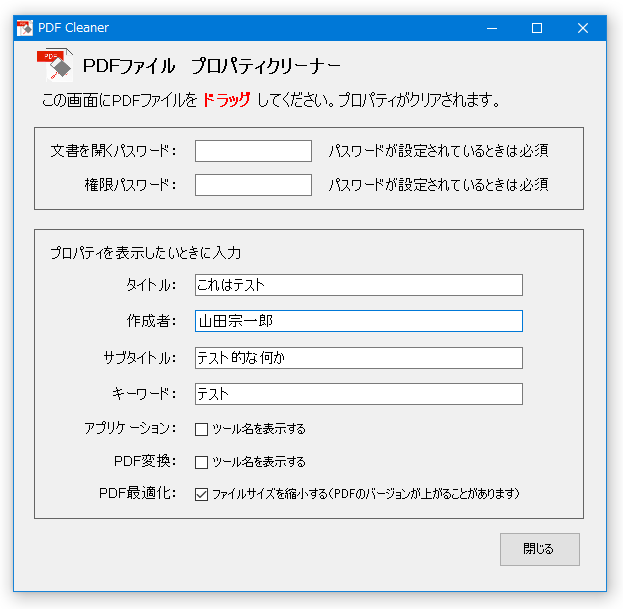Maximize the PDF Cleaner window

tap(537, 28)
